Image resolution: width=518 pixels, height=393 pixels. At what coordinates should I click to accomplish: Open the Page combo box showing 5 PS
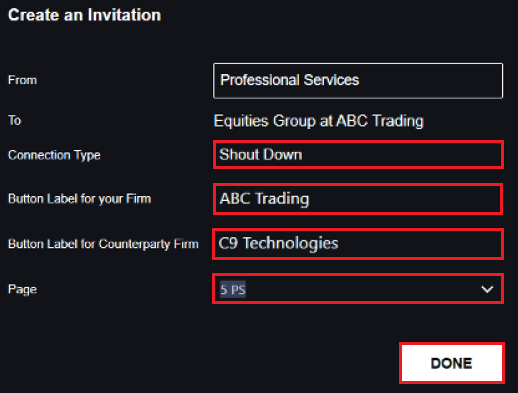pyautogui.click(x=358, y=289)
